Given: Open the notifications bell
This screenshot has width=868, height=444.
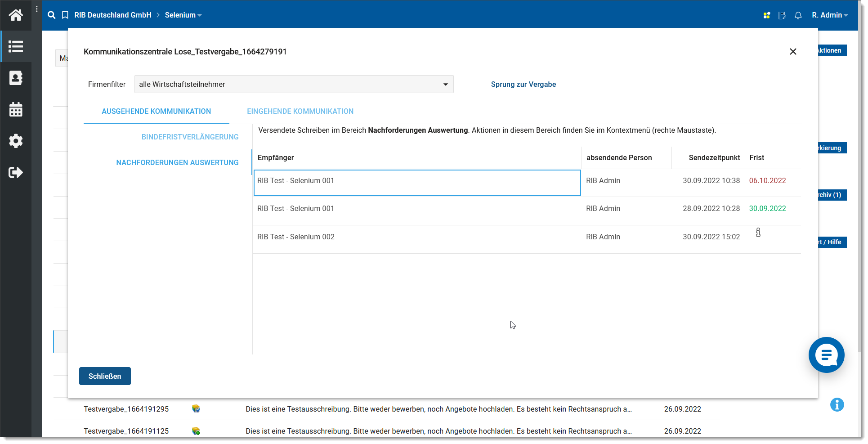Looking at the screenshot, I should pos(798,15).
